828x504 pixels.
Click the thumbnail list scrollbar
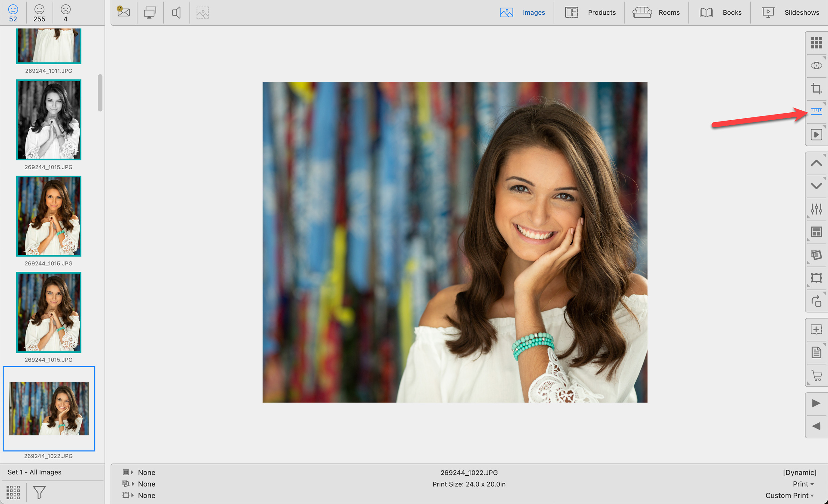(100, 93)
